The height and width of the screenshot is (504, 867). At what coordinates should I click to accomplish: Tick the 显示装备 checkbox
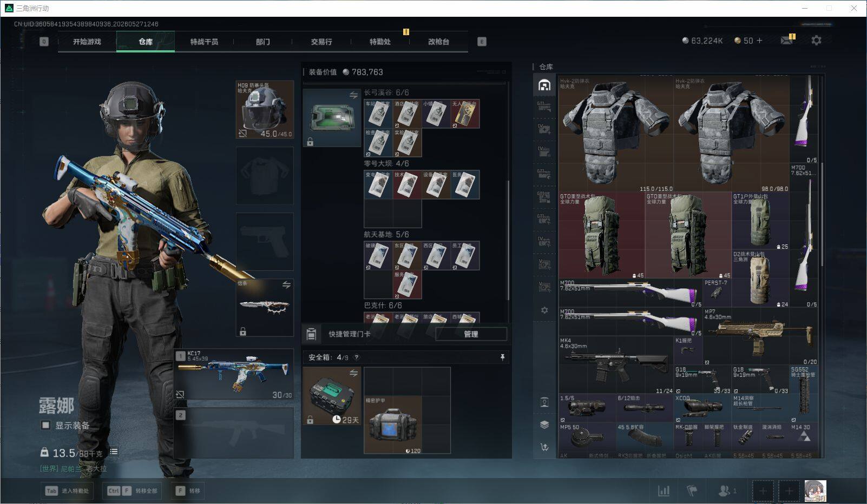[46, 425]
